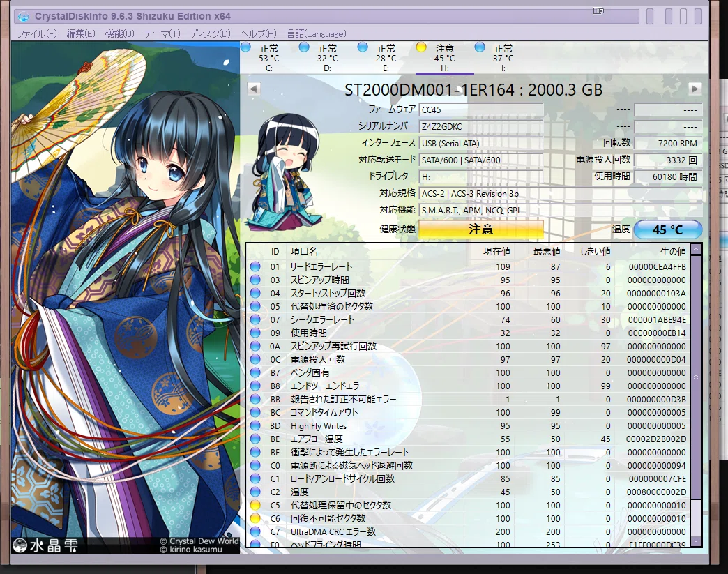
Task: Select drive H: caution tab
Action: (x=445, y=58)
